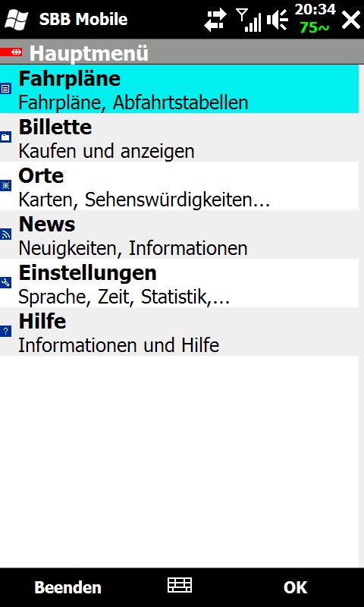
Task: Click the red SBB logo icon
Action: (11, 52)
